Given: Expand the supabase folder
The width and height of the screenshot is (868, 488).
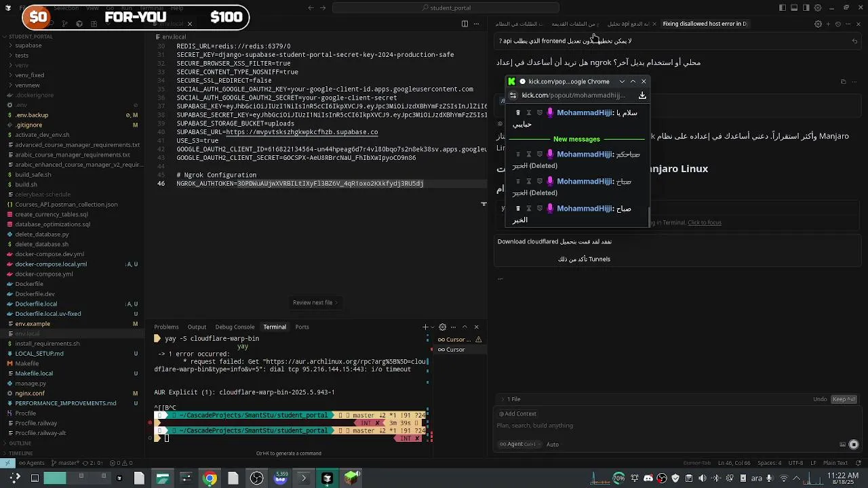Looking at the screenshot, I should [x=28, y=45].
